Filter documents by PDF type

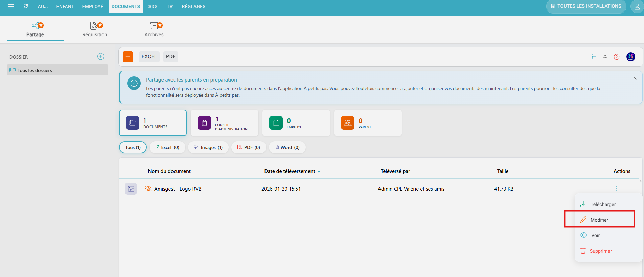click(x=249, y=147)
